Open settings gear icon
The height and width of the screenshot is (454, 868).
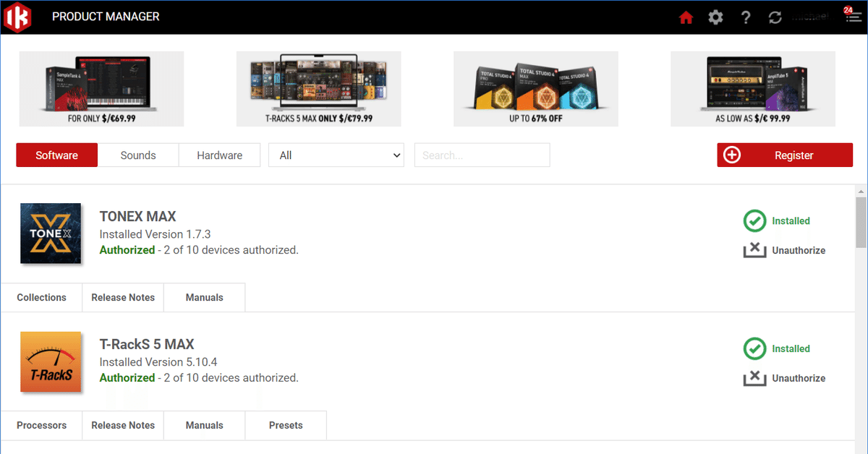[x=715, y=17]
